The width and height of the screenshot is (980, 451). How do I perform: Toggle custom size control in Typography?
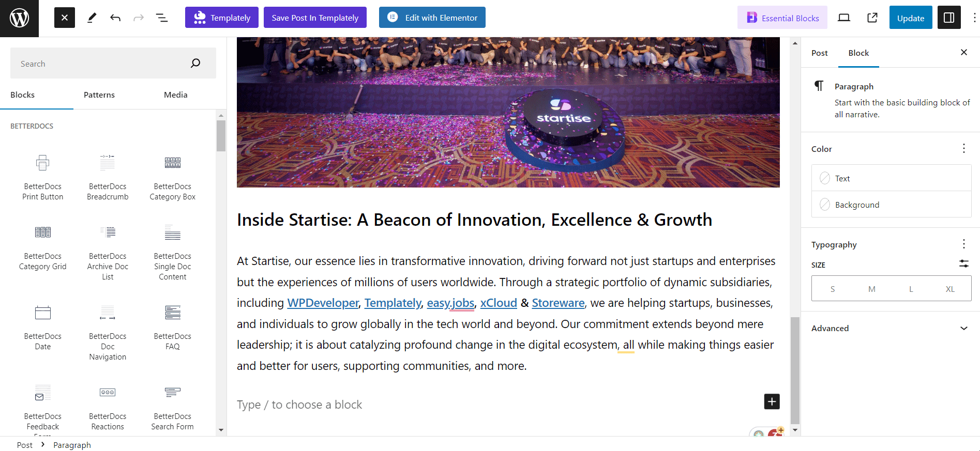click(x=964, y=264)
